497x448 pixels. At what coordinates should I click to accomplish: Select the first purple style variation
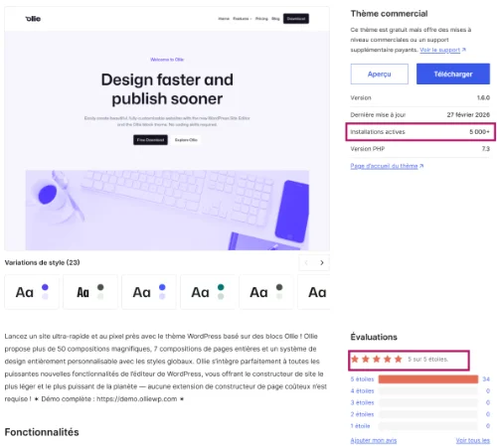[x=32, y=292]
